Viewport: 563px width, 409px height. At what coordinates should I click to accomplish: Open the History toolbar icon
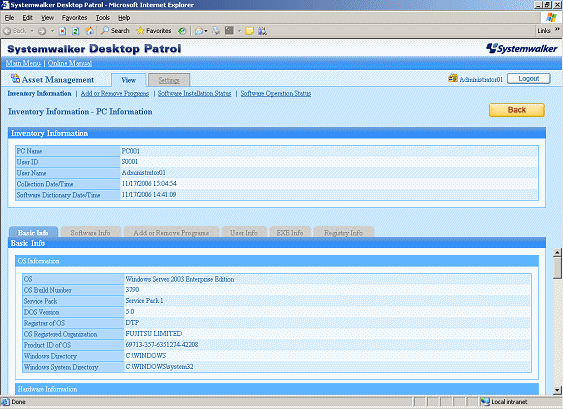[x=182, y=31]
